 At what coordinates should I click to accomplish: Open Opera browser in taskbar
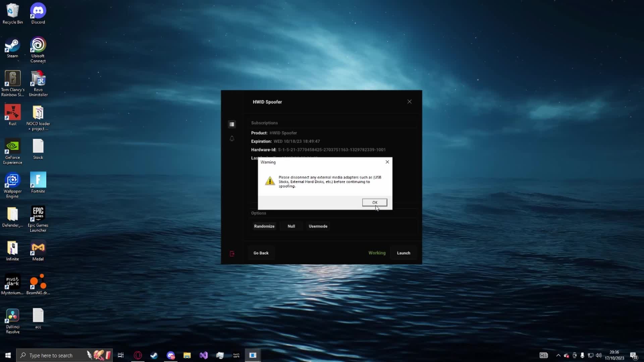tap(138, 355)
